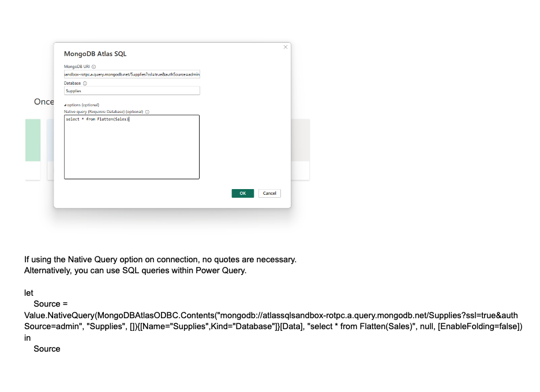The image size is (540, 392).
Task: Click the 'If using the Native Query option' sentence
Action: point(160,259)
